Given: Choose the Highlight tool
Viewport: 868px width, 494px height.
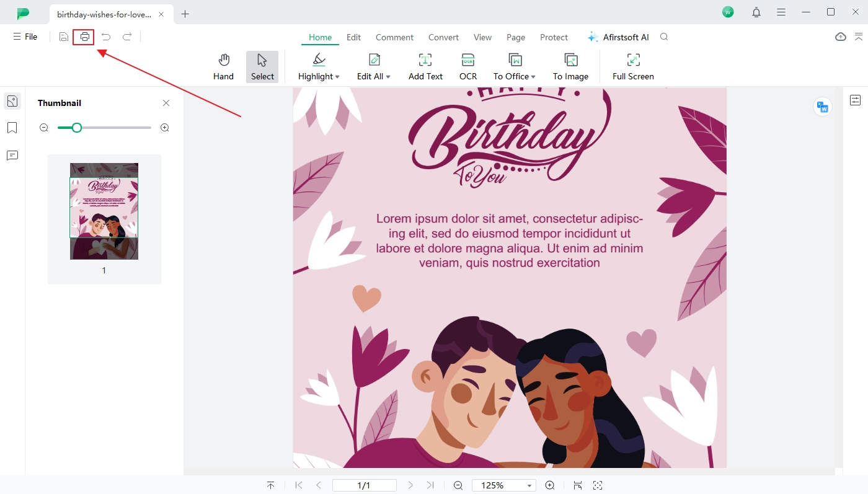Looking at the screenshot, I should click(316, 67).
